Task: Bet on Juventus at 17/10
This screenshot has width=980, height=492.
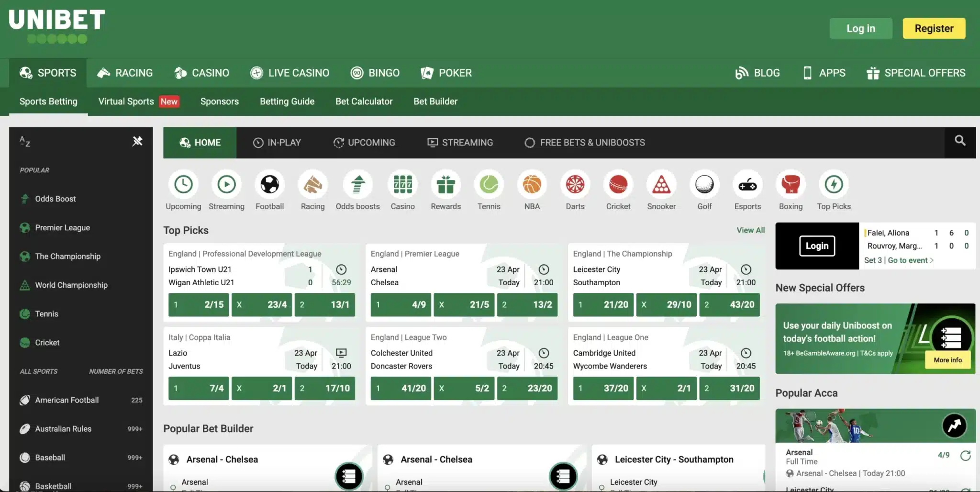Action: 325,388
